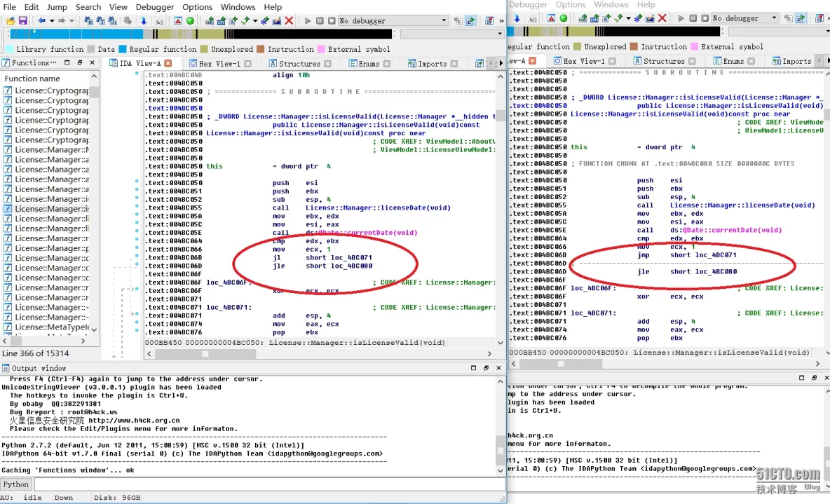
Task: Click 'Function name' column header
Action: tap(32, 79)
